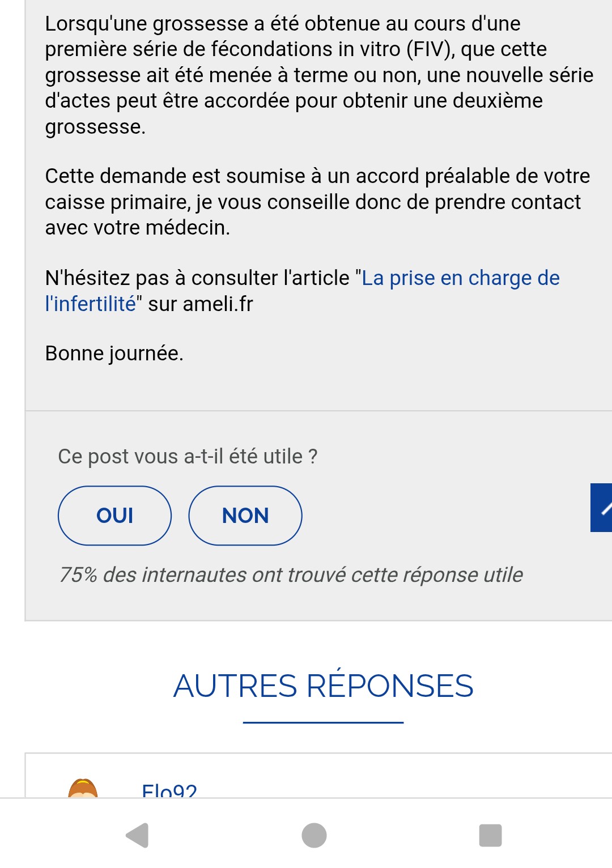Tap "N'hésitez pas à consulter l'article" text
This screenshot has height=868, width=612.
[x=197, y=278]
